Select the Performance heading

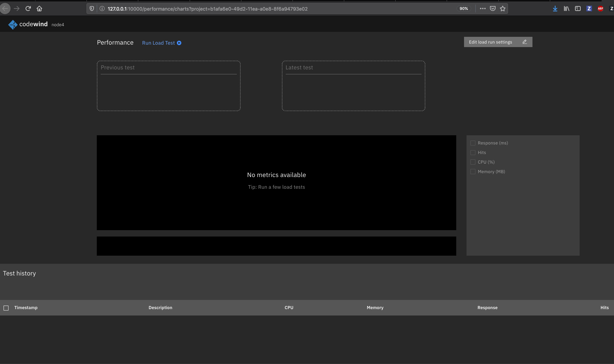(115, 42)
